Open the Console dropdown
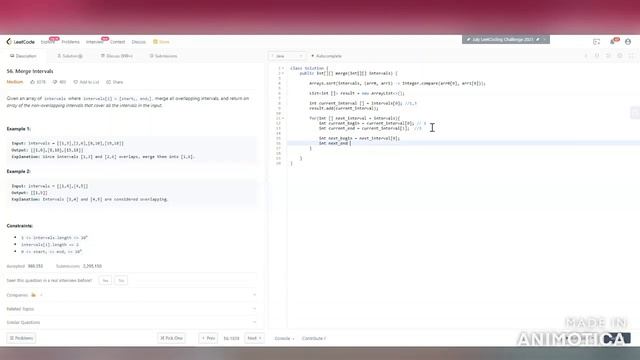The image size is (640, 360). [x=284, y=338]
